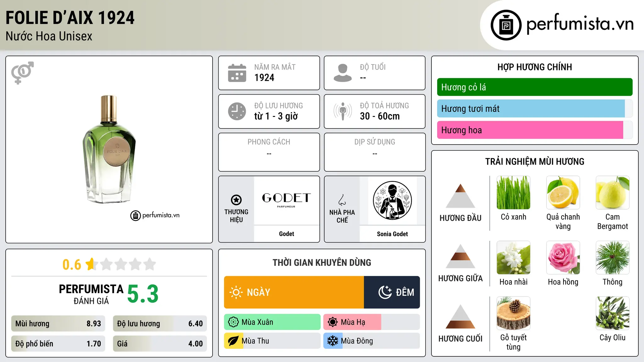
Task: Click the nose icon above Nhà pha chế
Action: pos(342,200)
